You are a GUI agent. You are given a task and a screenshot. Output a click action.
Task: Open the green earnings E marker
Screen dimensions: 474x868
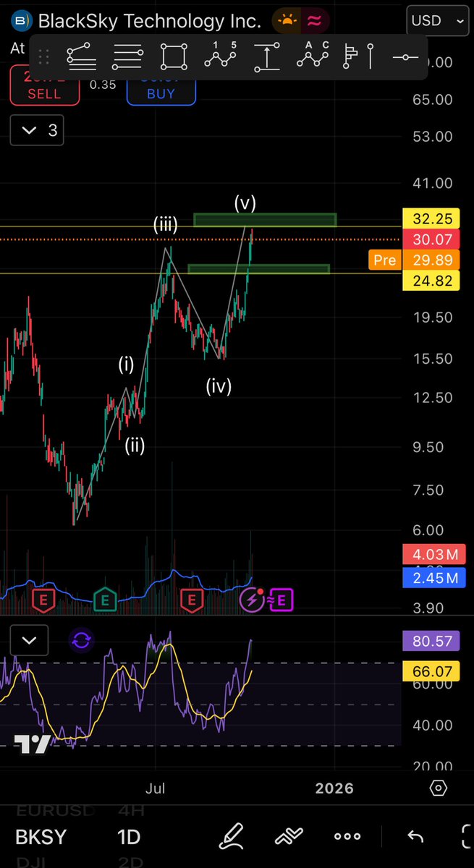105,599
